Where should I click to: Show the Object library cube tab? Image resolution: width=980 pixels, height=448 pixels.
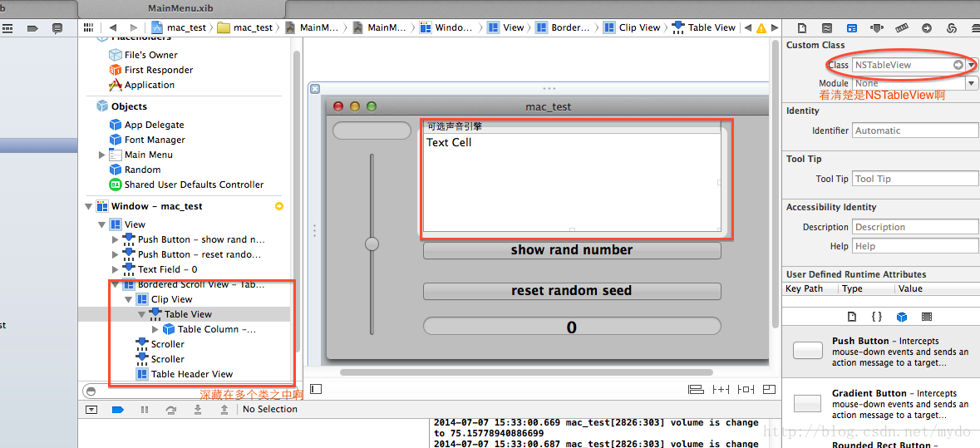(x=901, y=317)
